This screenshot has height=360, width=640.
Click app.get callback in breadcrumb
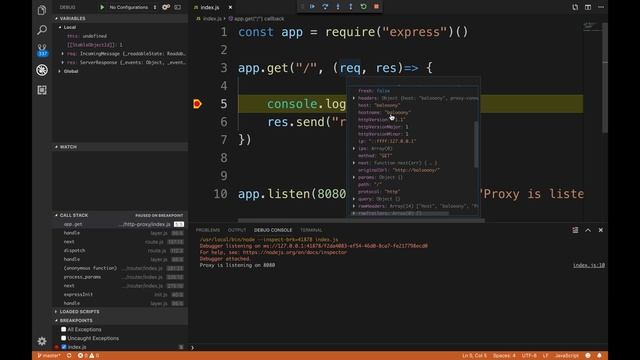[256, 19]
